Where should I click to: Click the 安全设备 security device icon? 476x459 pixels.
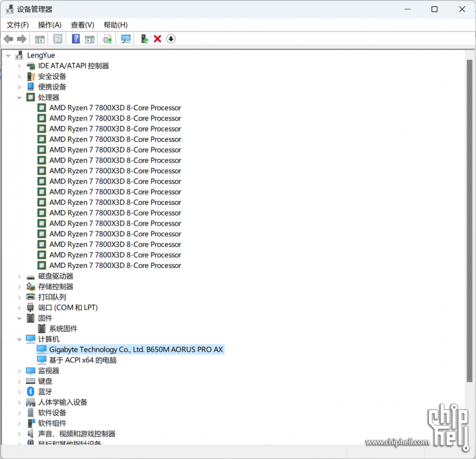tap(31, 76)
